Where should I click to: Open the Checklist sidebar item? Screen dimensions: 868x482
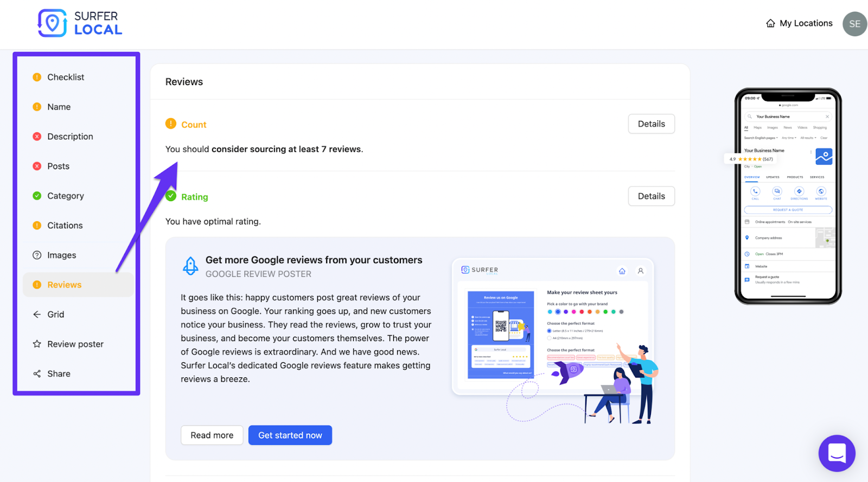point(66,77)
